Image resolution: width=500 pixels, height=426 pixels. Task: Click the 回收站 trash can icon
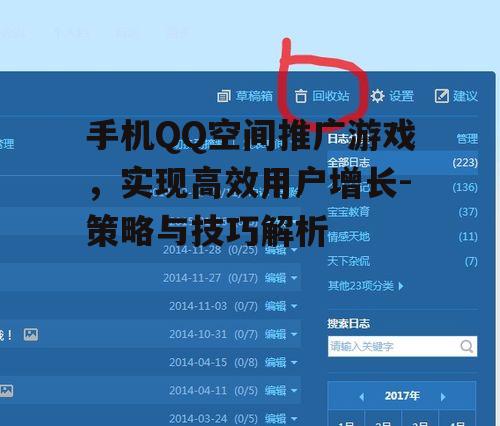coord(300,96)
